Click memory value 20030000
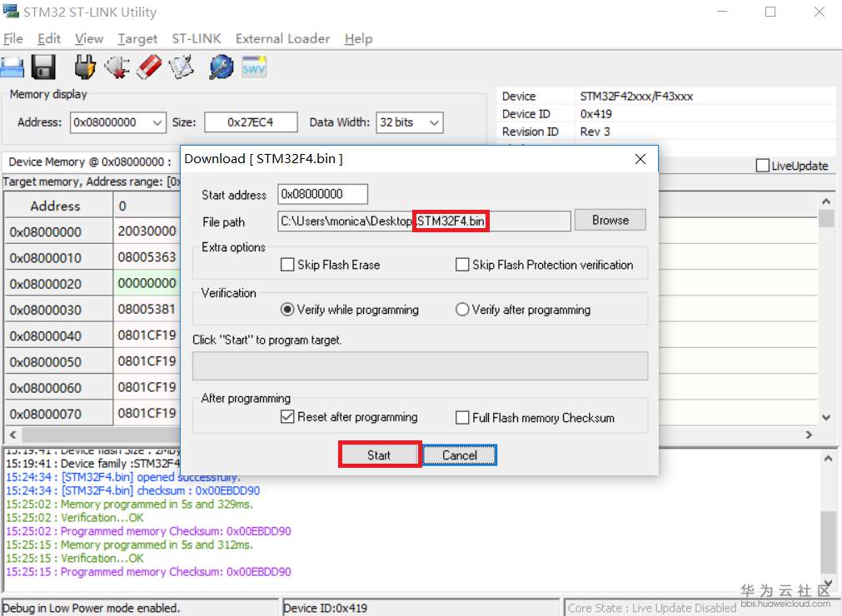This screenshot has height=616, width=842. pos(147,231)
